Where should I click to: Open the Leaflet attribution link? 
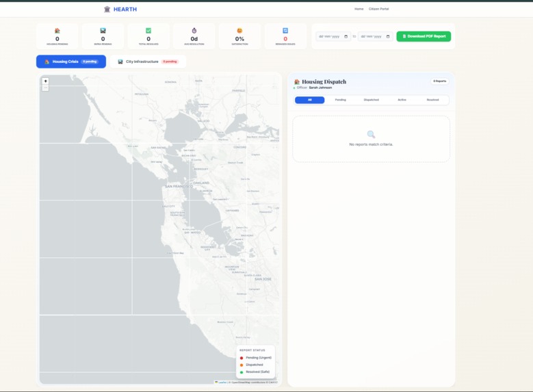[x=221, y=382]
